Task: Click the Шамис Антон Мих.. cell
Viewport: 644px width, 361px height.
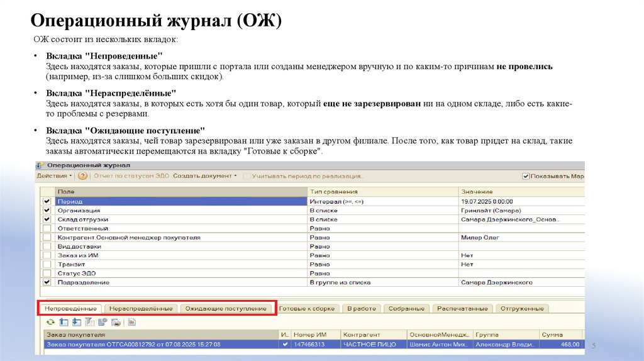Action: (x=440, y=344)
